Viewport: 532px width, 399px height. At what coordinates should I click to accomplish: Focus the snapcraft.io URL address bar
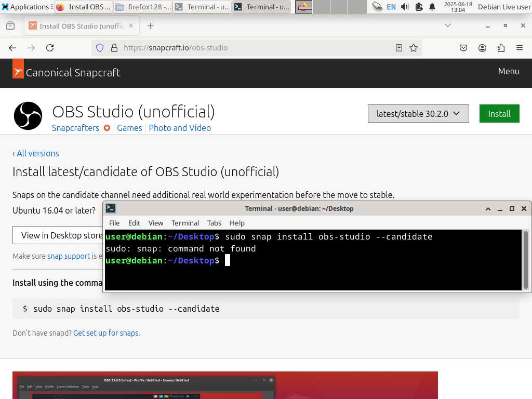pos(256,48)
